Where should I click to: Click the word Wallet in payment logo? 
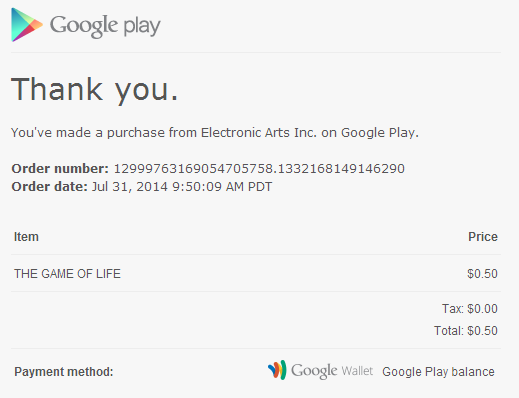pyautogui.click(x=357, y=371)
